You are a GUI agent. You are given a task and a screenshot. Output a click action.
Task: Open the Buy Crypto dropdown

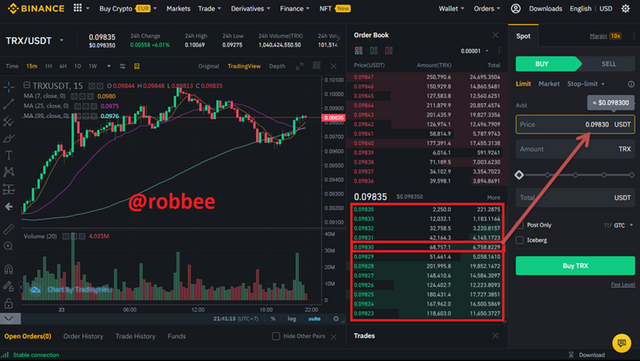pyautogui.click(x=128, y=9)
